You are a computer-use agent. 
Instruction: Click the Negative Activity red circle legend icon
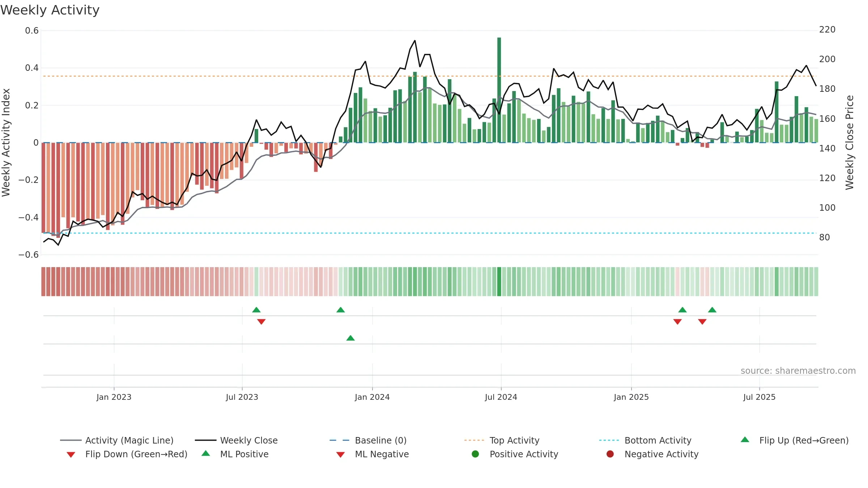[x=610, y=454]
